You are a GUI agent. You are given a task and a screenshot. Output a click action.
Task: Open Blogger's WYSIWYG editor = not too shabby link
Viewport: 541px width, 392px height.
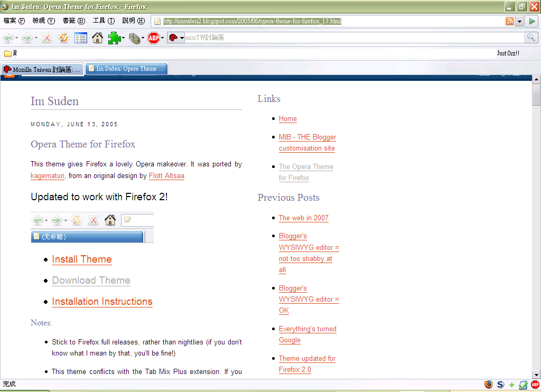tap(309, 253)
